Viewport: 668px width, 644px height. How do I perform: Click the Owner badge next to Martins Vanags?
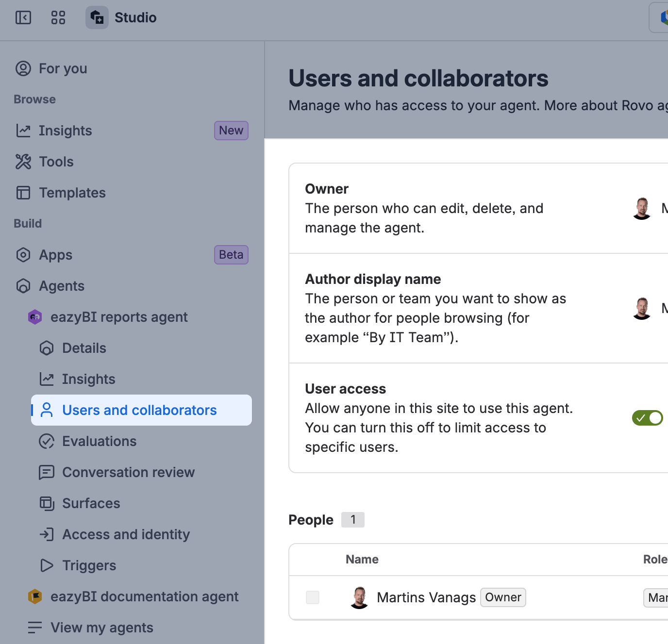click(x=503, y=597)
